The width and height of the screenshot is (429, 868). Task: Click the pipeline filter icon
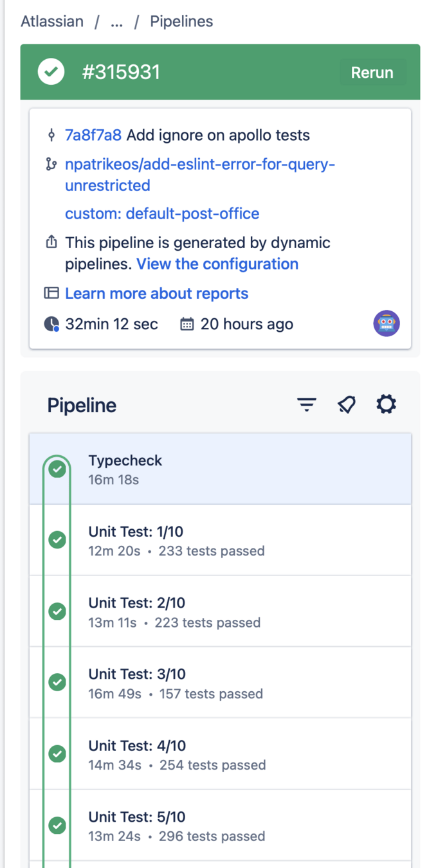click(307, 404)
